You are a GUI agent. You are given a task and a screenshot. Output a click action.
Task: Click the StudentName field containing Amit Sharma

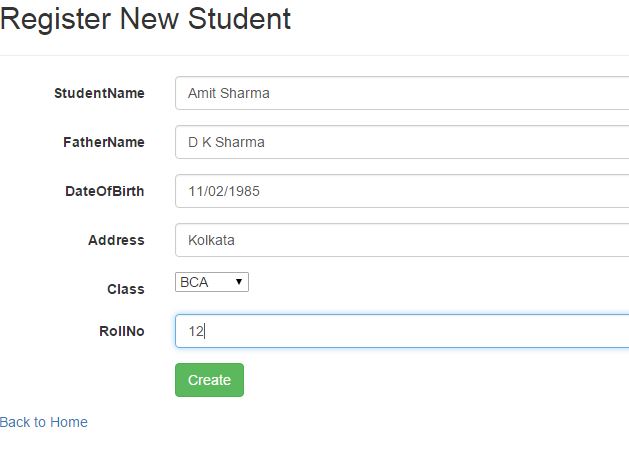point(400,93)
